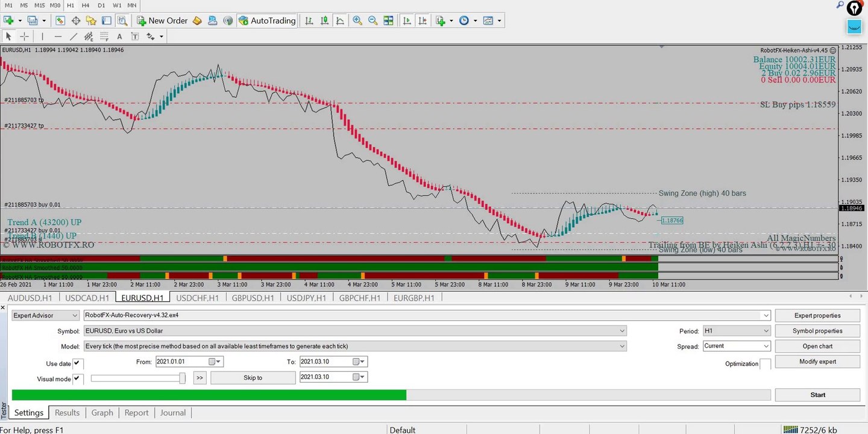Image resolution: width=868 pixels, height=434 pixels.
Task: Open the expert file RobotFX-Auto-Recovery dropdown
Action: pos(427,315)
